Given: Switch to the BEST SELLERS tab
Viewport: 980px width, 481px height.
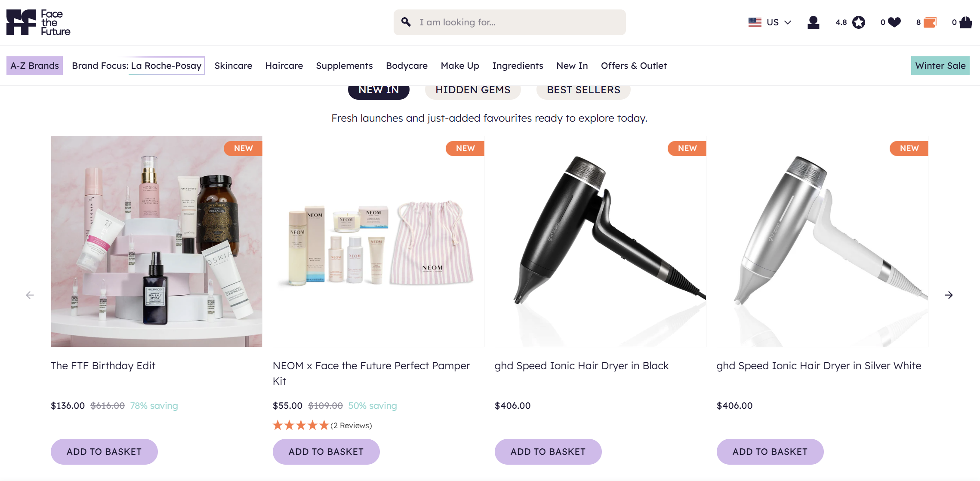Looking at the screenshot, I should (583, 90).
